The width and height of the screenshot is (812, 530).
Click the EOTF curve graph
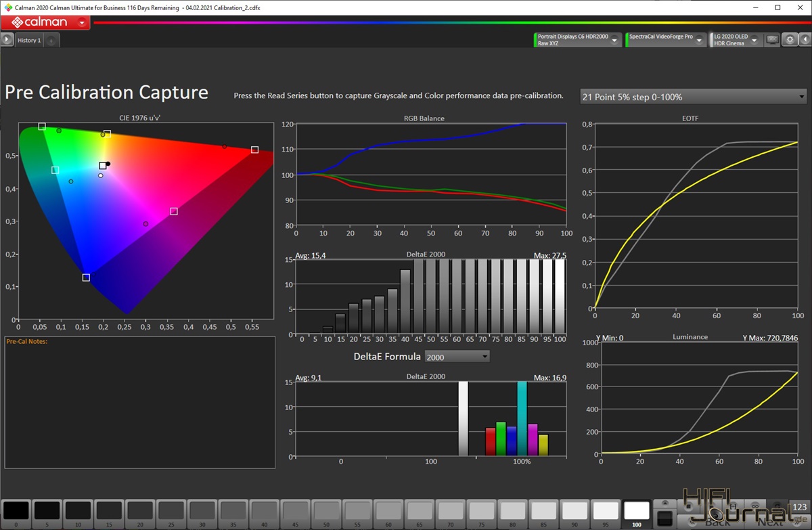click(696, 215)
